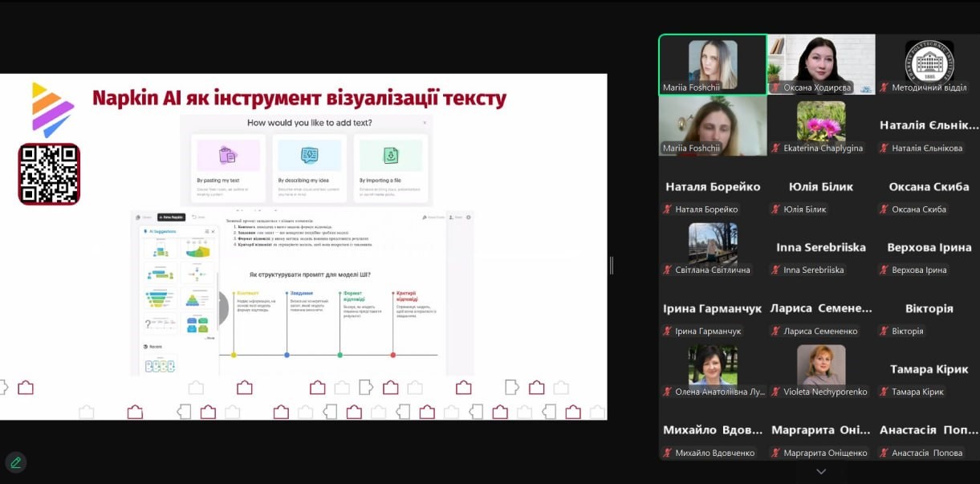Close the 'How would you like to add text?' dialog

pyautogui.click(x=425, y=123)
